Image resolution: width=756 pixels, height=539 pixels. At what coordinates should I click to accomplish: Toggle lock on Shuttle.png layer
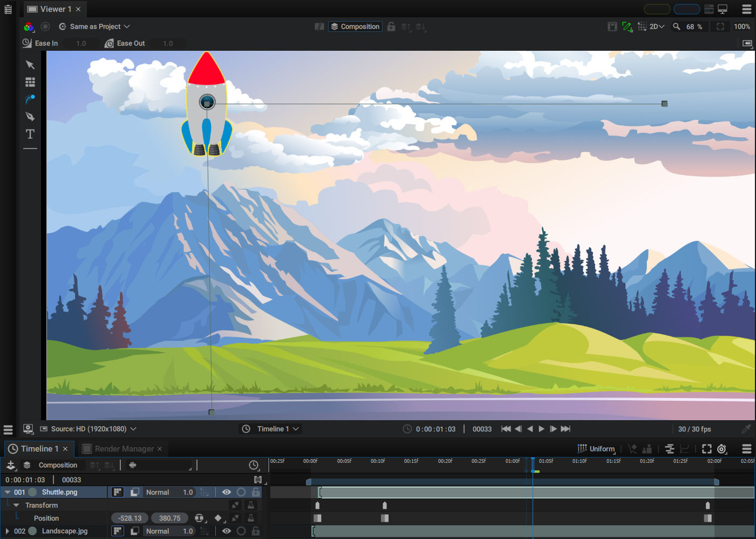click(x=256, y=492)
